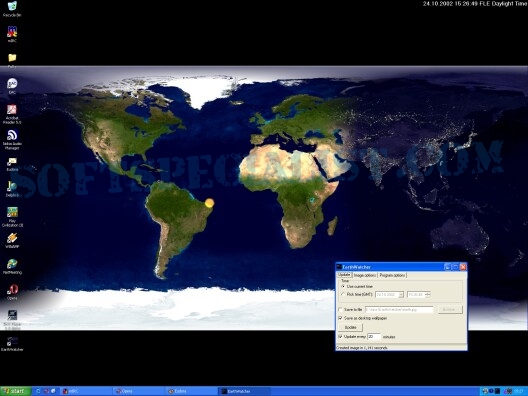
Task: Click the update interval minutes field
Action: pyautogui.click(x=374, y=337)
